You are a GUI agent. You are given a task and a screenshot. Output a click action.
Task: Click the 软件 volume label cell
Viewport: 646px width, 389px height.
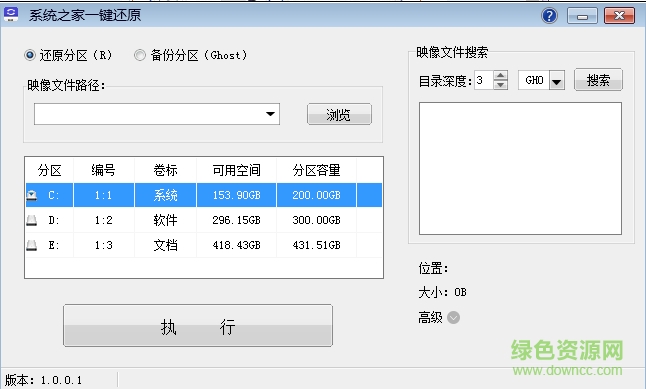point(165,220)
